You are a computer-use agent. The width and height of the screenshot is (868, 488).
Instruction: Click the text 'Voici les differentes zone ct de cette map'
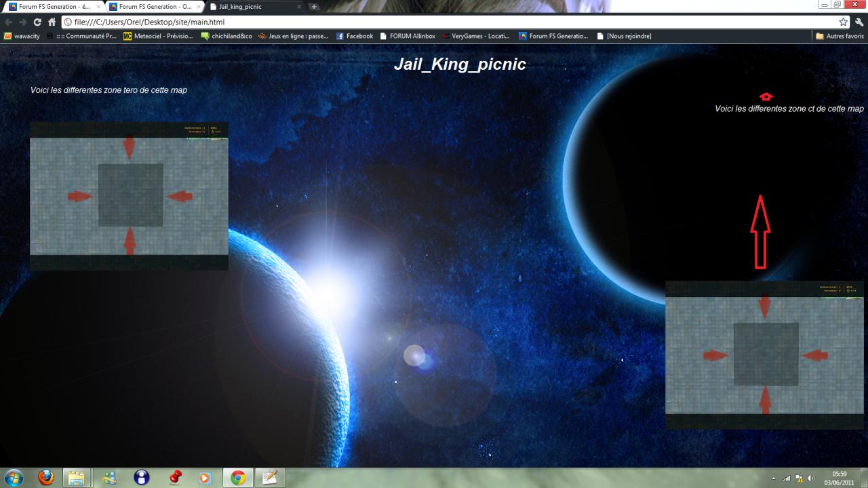789,108
